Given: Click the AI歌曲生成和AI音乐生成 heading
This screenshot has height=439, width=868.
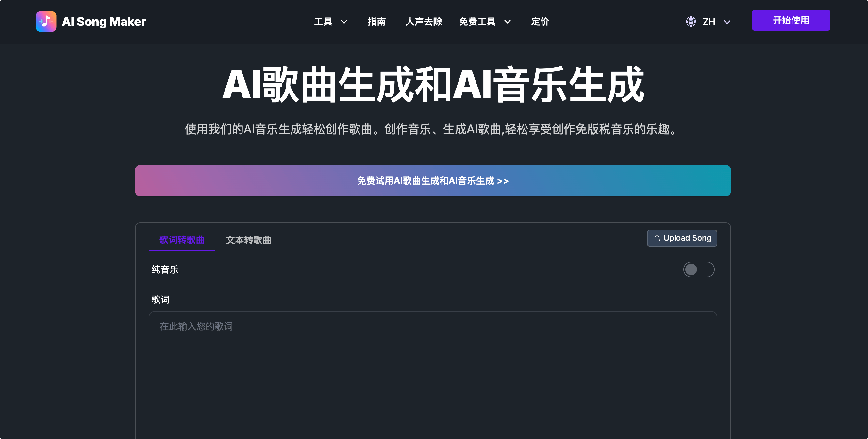Looking at the screenshot, I should pyautogui.click(x=433, y=84).
